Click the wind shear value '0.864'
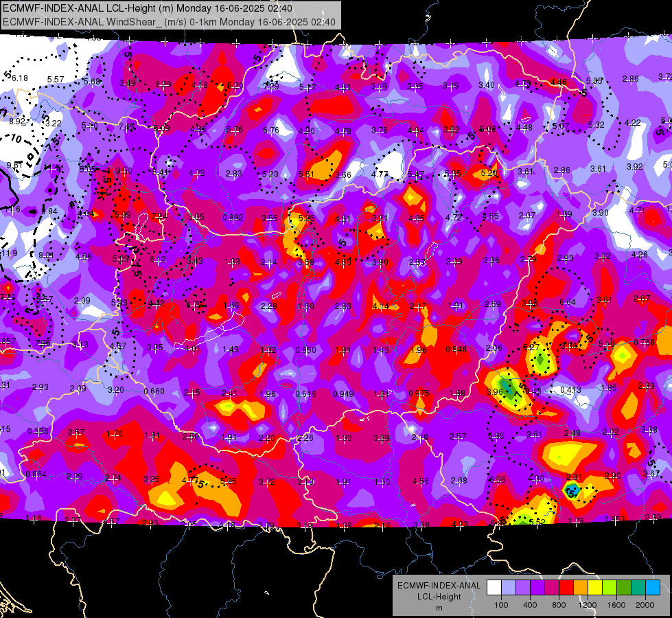The image size is (672, 618). click(x=36, y=474)
